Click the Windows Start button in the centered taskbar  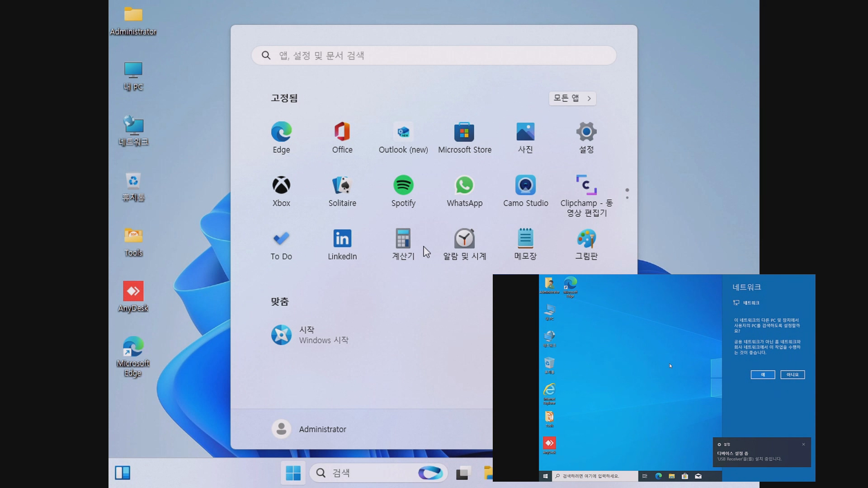[293, 473]
